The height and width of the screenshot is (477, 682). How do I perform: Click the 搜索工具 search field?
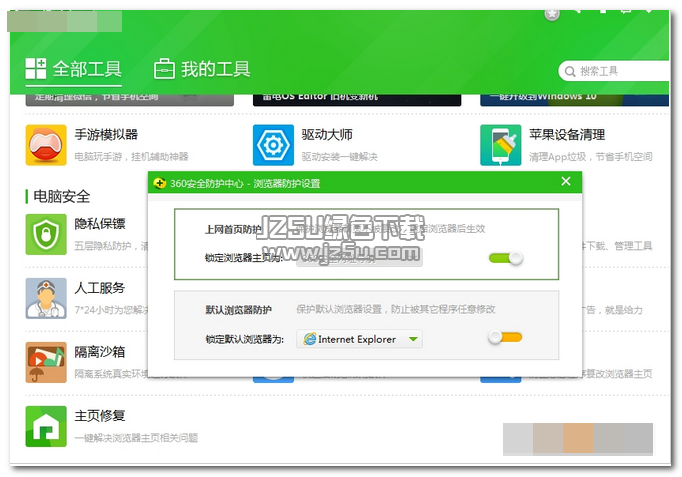point(614,71)
